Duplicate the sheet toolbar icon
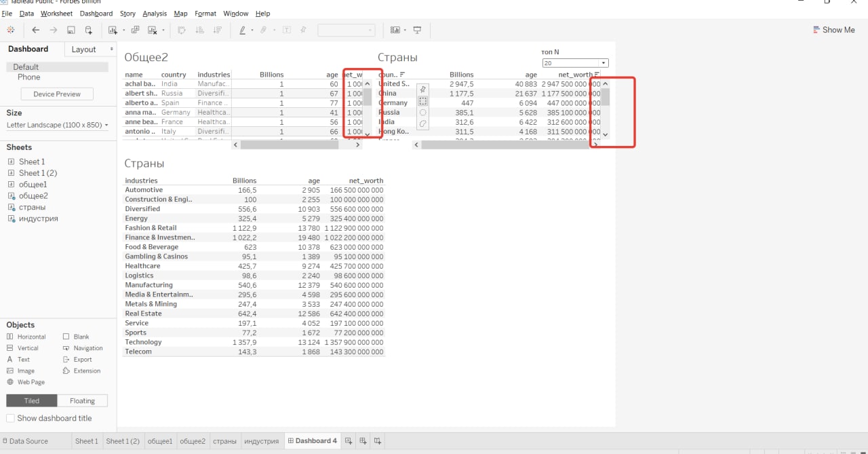868x454 pixels. 135,30
